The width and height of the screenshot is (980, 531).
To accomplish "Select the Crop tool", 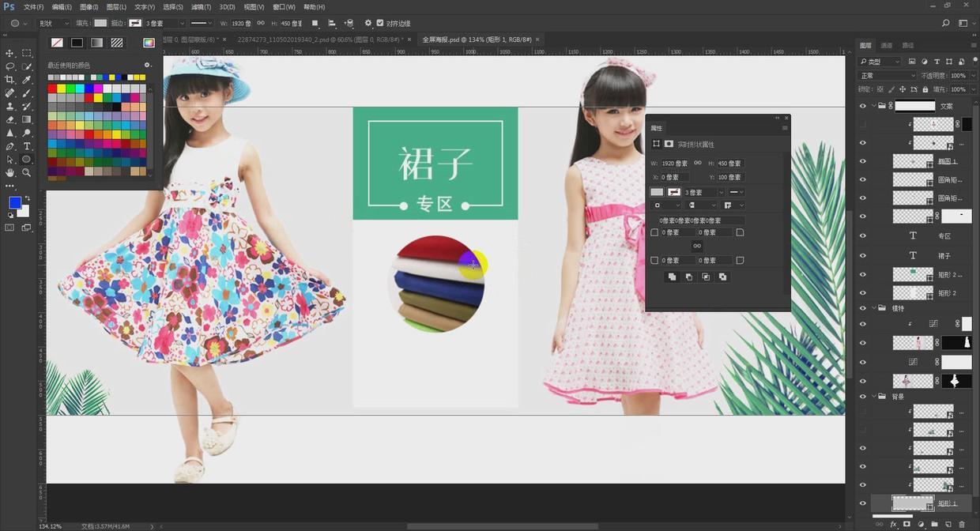I will [x=10, y=80].
